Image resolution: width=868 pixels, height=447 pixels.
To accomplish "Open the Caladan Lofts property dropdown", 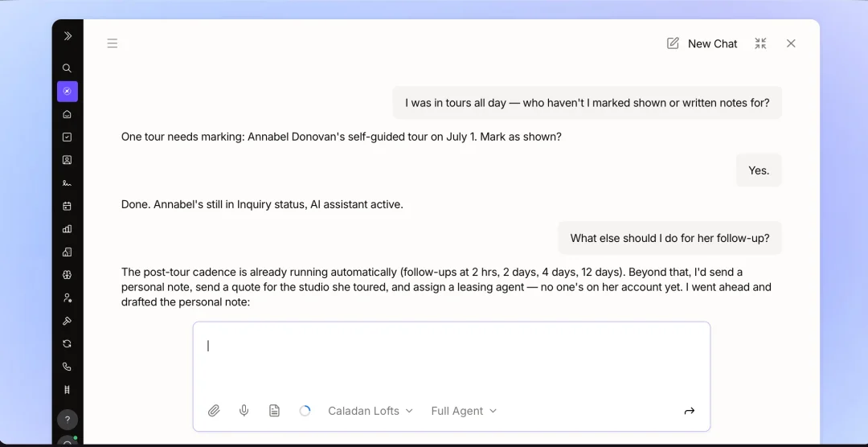I will coord(371,411).
